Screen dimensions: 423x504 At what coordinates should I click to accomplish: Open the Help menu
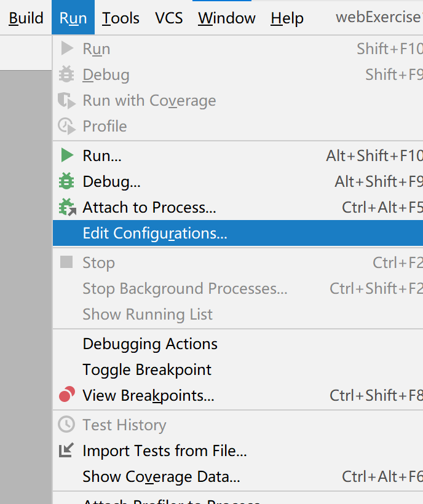pyautogui.click(x=287, y=18)
